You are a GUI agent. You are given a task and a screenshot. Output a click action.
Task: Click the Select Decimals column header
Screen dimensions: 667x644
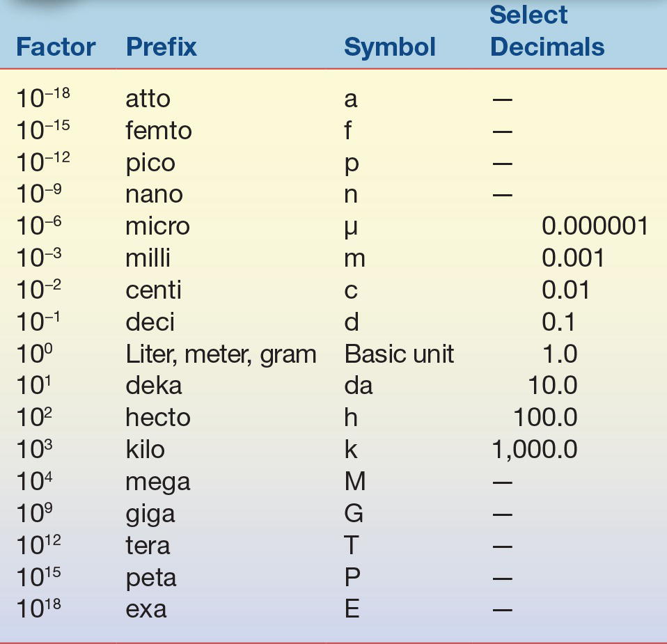[x=547, y=31]
